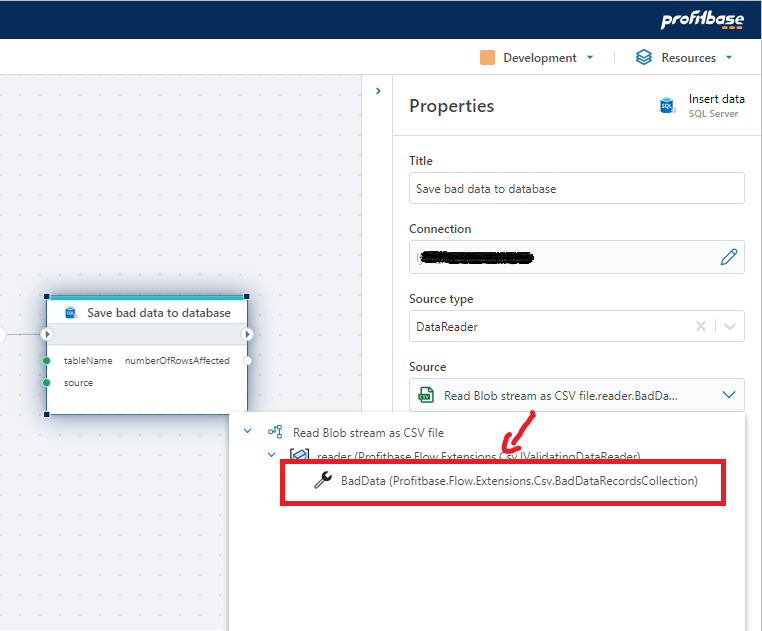
Task: Collapse the Read Blob stream tree node
Action: pyautogui.click(x=248, y=432)
